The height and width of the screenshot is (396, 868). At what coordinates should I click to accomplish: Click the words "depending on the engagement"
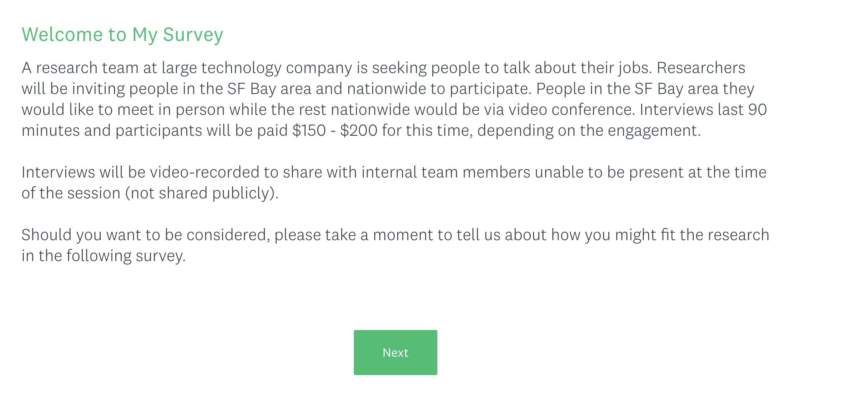[x=588, y=131]
